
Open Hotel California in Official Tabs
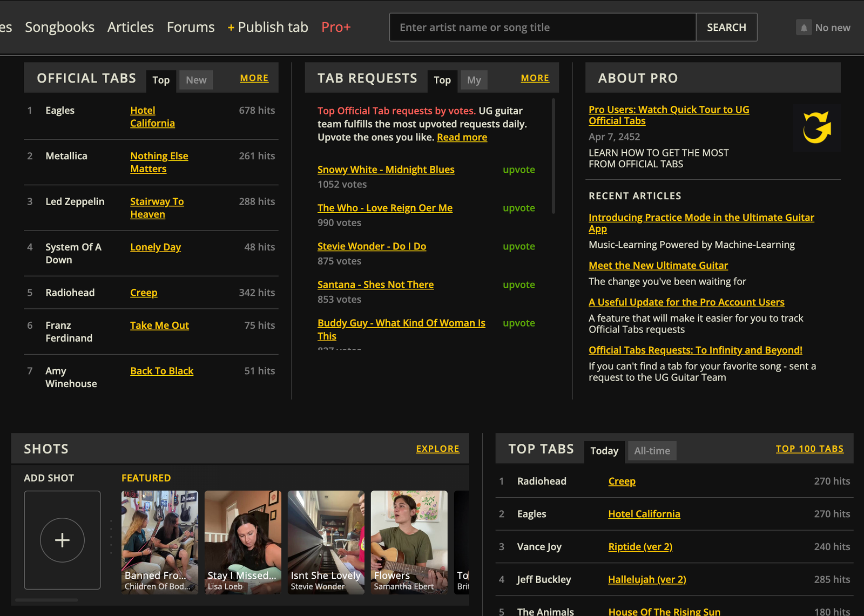pyautogui.click(x=152, y=117)
